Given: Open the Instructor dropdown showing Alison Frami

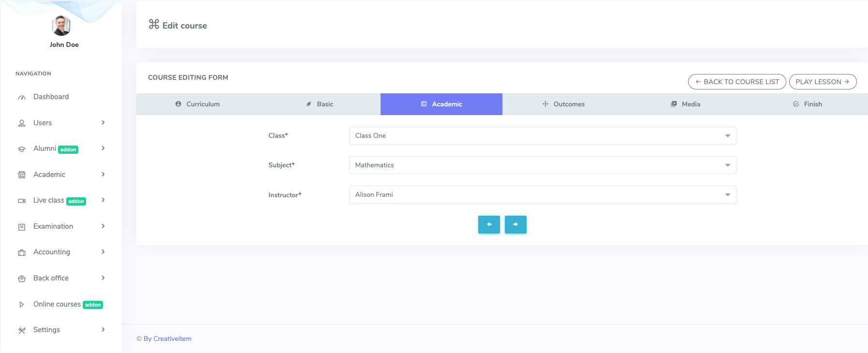Looking at the screenshot, I should 542,195.
